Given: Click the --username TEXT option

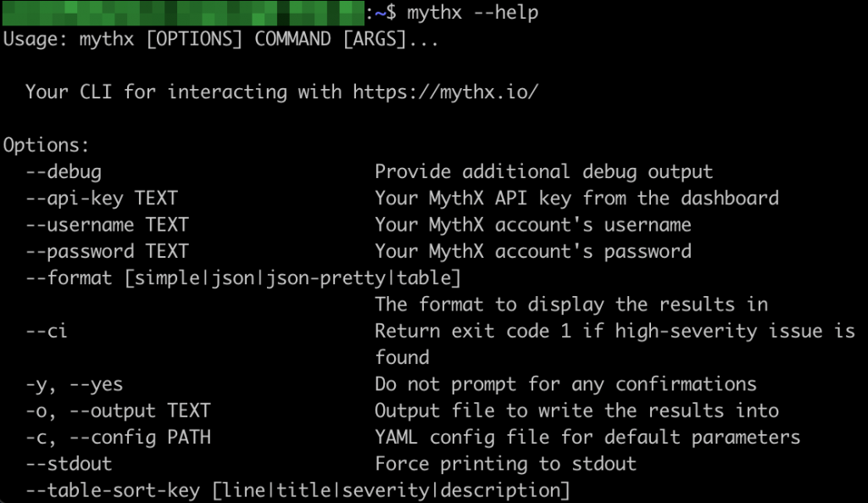Looking at the screenshot, I should tap(108, 225).
